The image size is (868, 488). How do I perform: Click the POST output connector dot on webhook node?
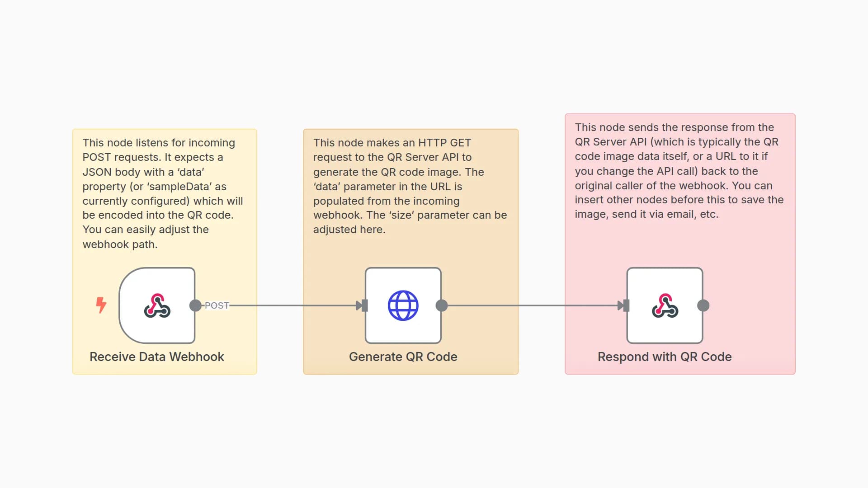pos(195,305)
